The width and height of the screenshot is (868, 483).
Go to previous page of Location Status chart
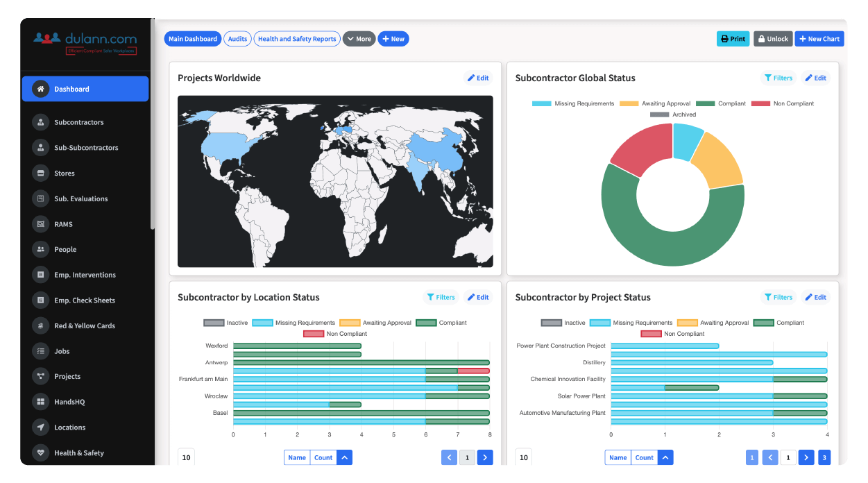coord(449,457)
